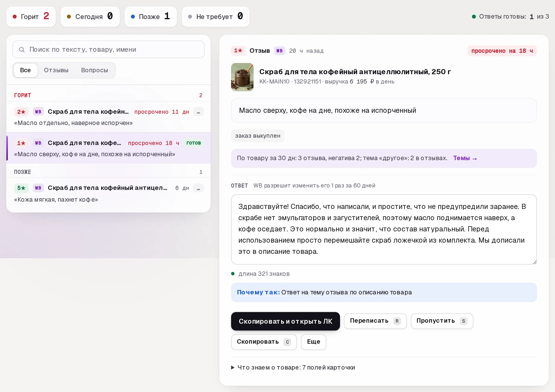This screenshot has width=555, height=392.
Task: Filter by the Сегодня counter chip
Action: pos(90,17)
